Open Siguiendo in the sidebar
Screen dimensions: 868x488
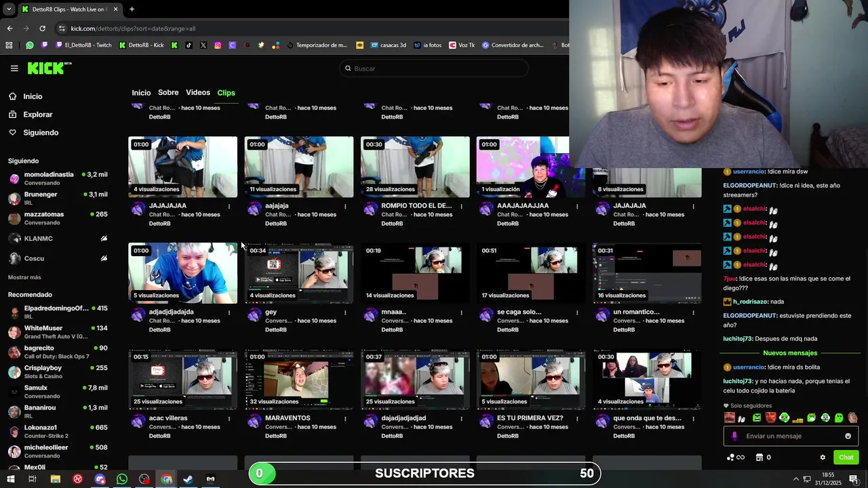[41, 133]
